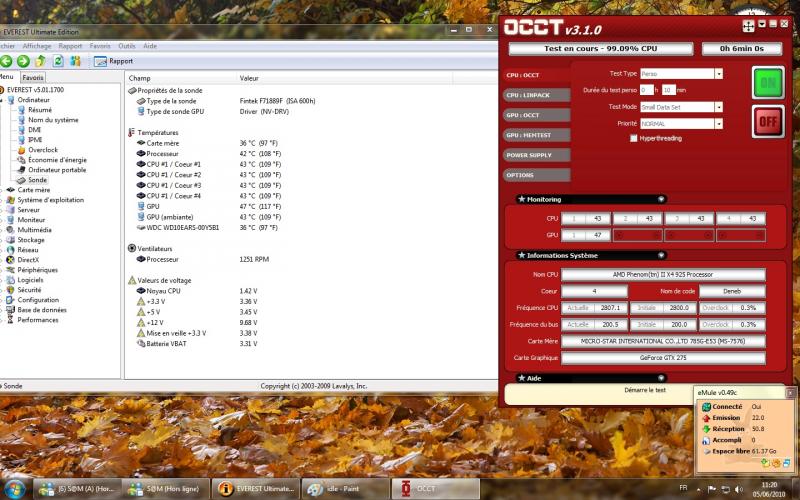Collapse the Informations Système section
Screen dimensions: 800x500
(661, 255)
